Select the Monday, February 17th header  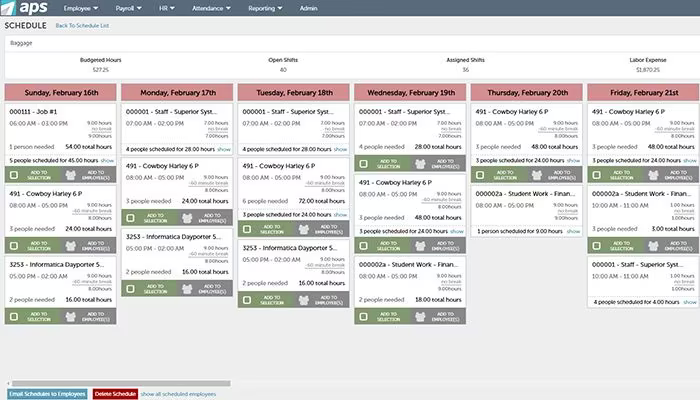coord(177,92)
